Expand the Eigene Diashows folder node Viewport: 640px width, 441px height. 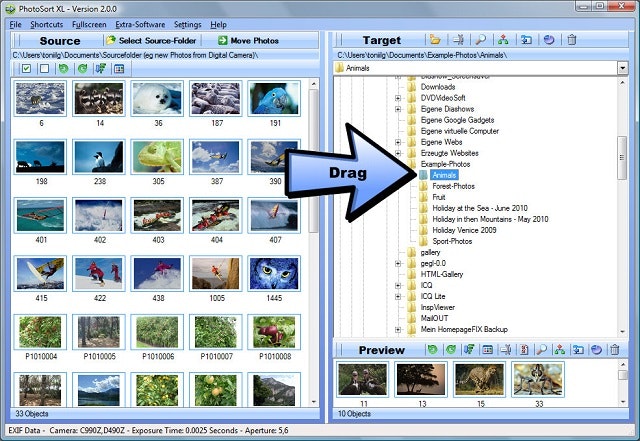(398, 109)
